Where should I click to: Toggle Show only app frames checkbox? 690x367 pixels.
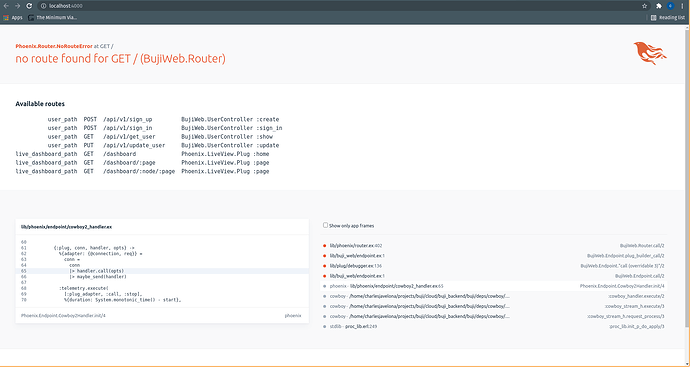[326, 225]
